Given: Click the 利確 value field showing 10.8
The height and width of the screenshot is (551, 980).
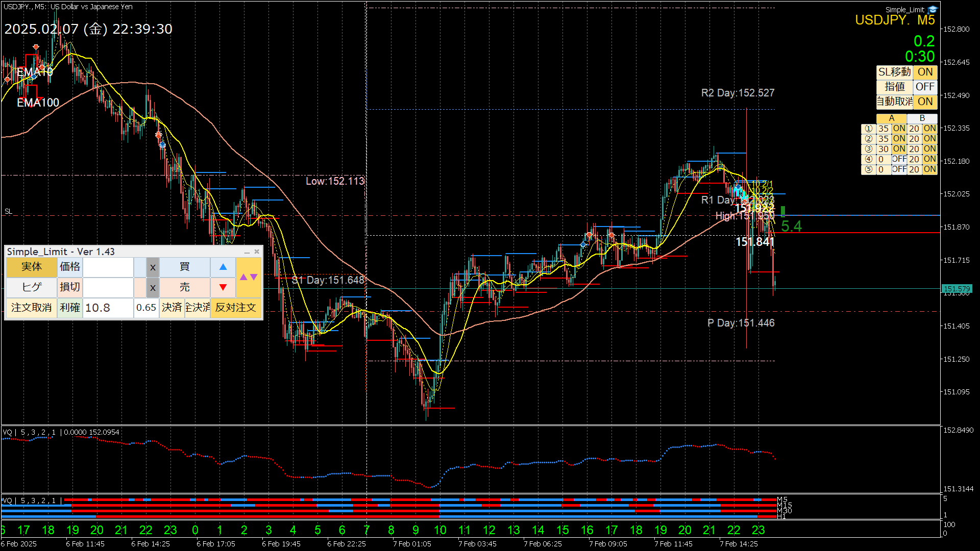Looking at the screenshot, I should pos(108,308).
